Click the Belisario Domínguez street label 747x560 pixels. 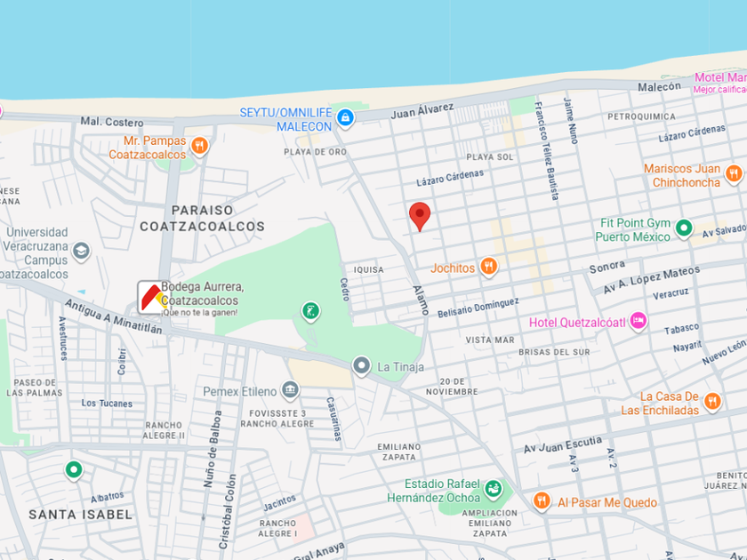(478, 308)
